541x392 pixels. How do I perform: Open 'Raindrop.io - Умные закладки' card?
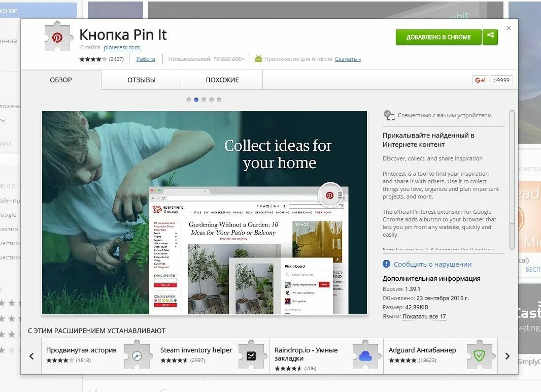[x=326, y=356]
